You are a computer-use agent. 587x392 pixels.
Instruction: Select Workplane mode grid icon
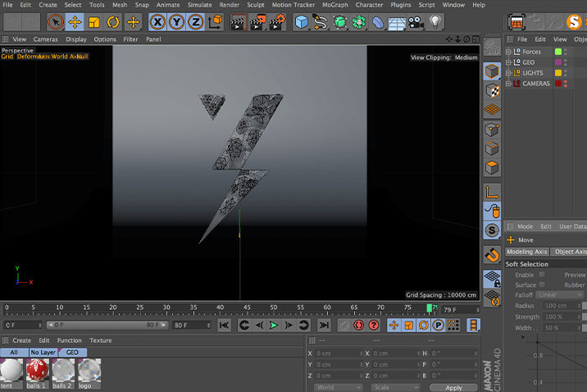click(x=492, y=110)
